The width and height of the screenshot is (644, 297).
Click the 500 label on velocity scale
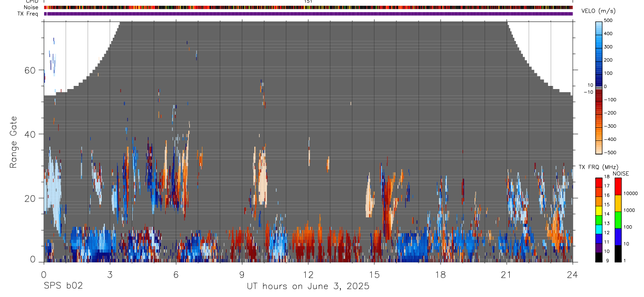608,20
